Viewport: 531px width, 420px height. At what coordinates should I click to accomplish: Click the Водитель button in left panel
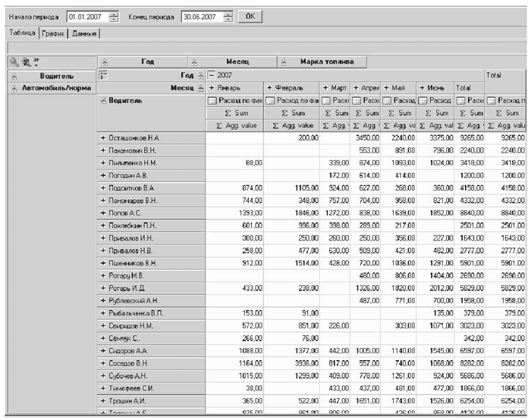tap(52, 76)
